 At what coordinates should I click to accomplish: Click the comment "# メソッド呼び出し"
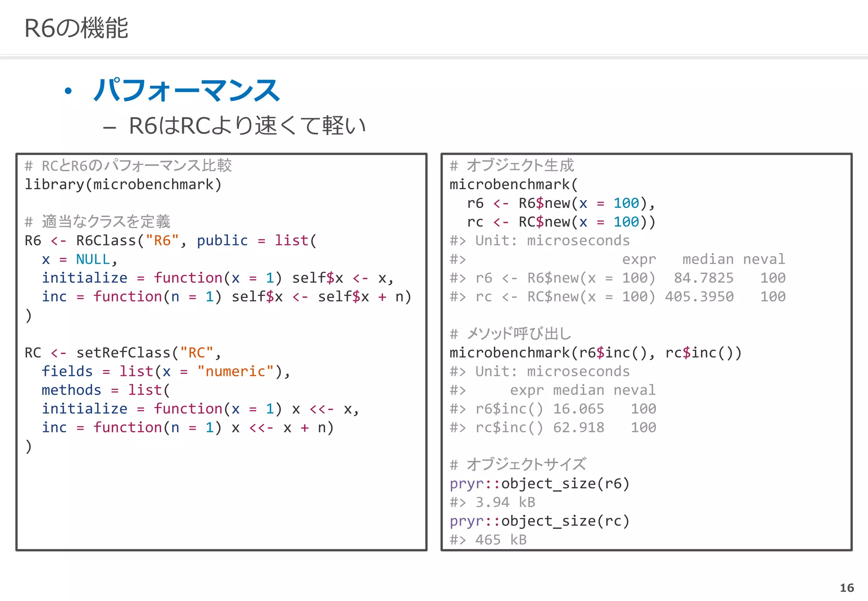[x=510, y=334]
